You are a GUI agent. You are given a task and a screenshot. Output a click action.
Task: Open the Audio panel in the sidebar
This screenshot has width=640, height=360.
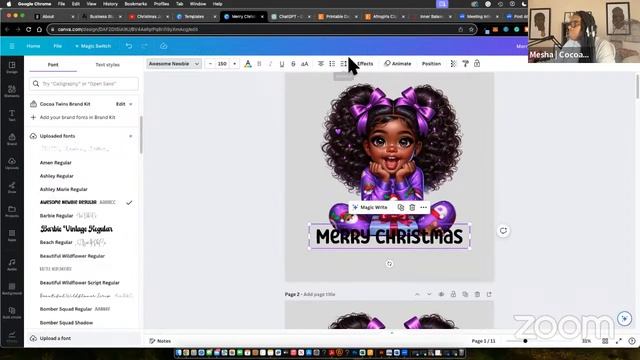[12, 264]
